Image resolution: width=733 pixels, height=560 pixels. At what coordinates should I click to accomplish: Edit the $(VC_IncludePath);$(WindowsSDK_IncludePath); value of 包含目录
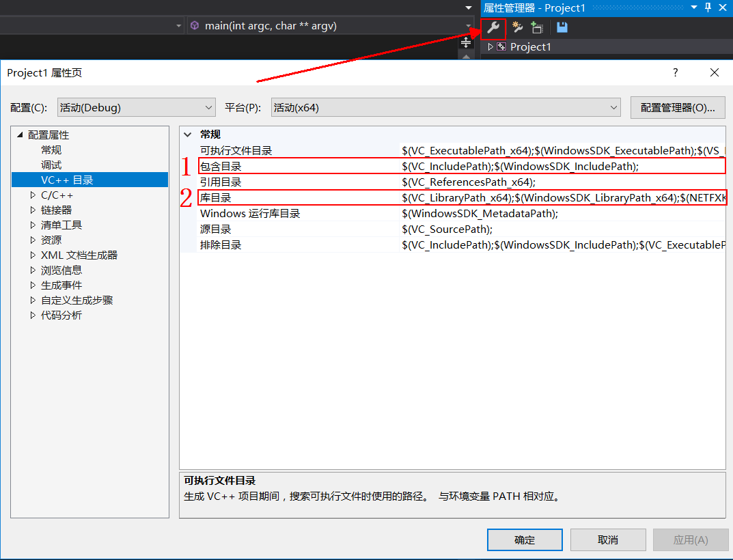point(521,167)
